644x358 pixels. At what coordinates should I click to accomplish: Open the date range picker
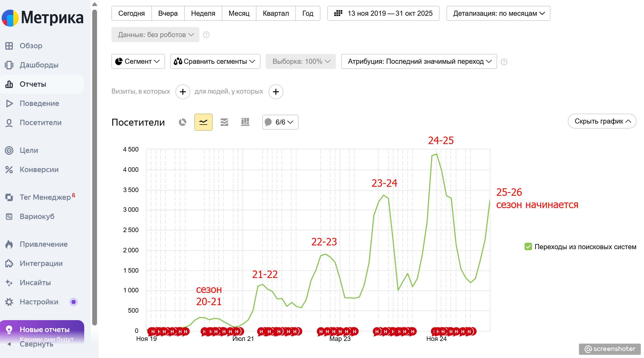coord(383,13)
